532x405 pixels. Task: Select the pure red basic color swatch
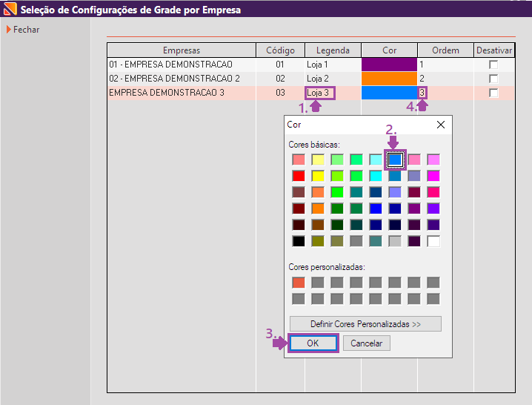299,176
